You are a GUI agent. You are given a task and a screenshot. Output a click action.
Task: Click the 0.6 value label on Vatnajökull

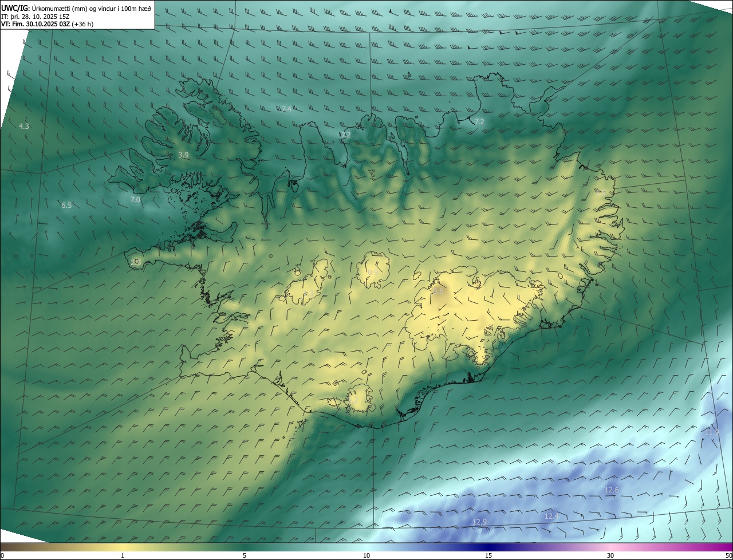click(439, 291)
